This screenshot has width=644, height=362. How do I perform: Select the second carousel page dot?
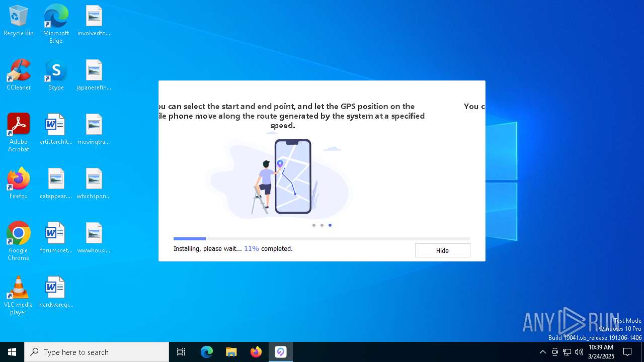click(x=322, y=225)
